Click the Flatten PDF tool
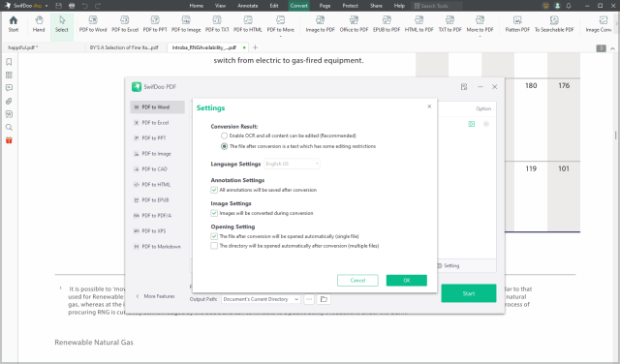The image size is (620, 364). coord(517,24)
